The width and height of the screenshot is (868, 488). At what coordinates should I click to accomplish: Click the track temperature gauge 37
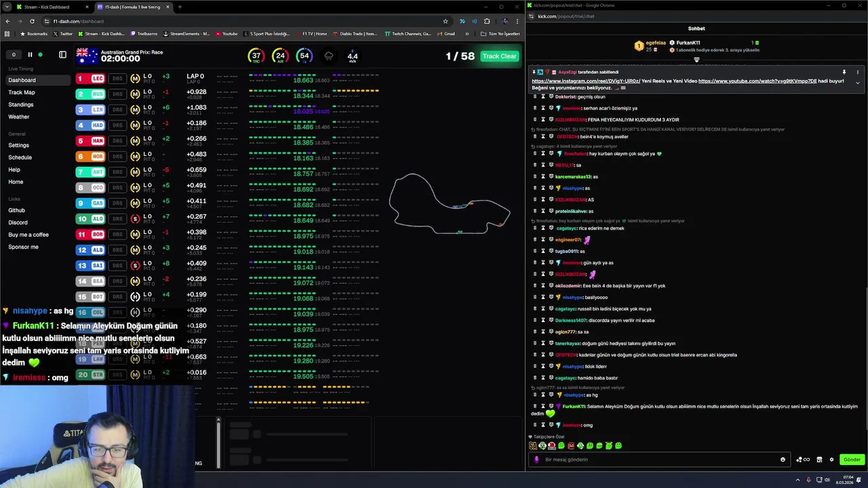(x=256, y=56)
